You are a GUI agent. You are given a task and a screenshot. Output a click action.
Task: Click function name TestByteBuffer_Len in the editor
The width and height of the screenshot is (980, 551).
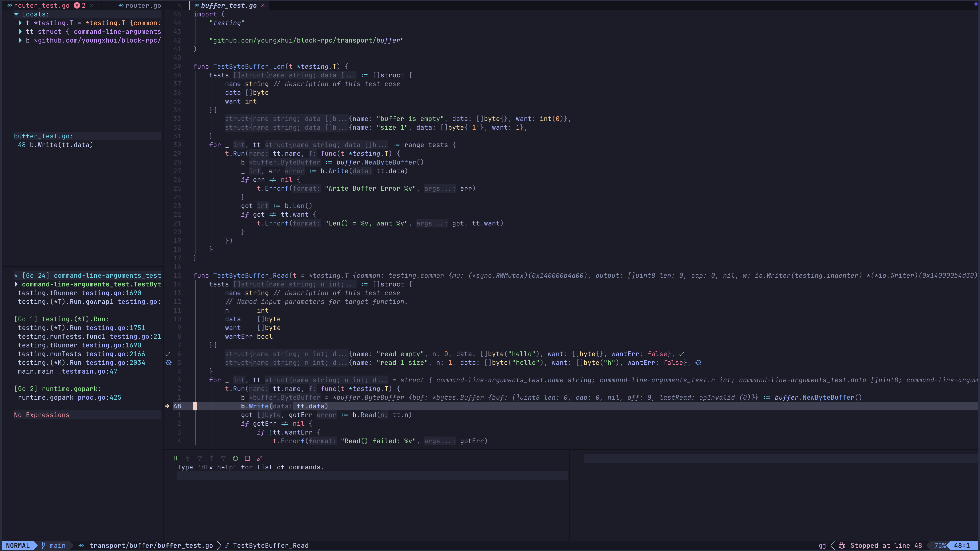point(249,66)
